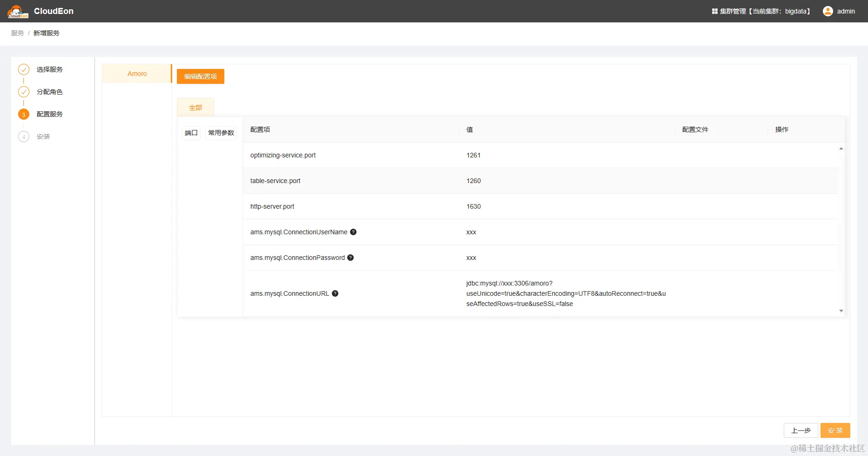The height and width of the screenshot is (456, 868).
Task: Click the xxx value for ConnectionUserName
Action: [x=471, y=232]
